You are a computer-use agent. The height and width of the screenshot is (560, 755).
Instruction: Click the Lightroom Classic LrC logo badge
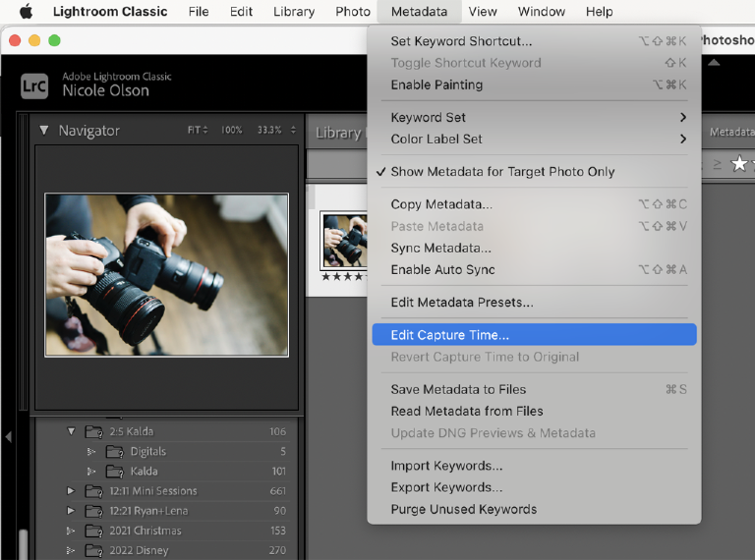click(34, 85)
